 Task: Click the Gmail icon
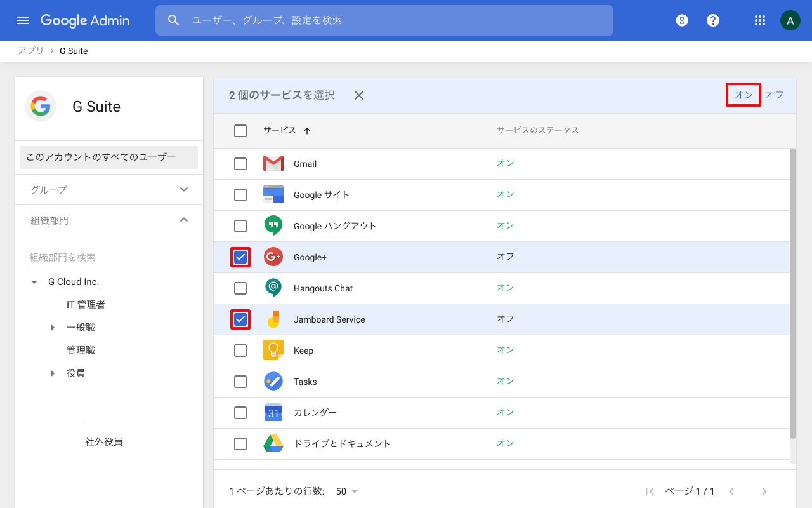[273, 164]
